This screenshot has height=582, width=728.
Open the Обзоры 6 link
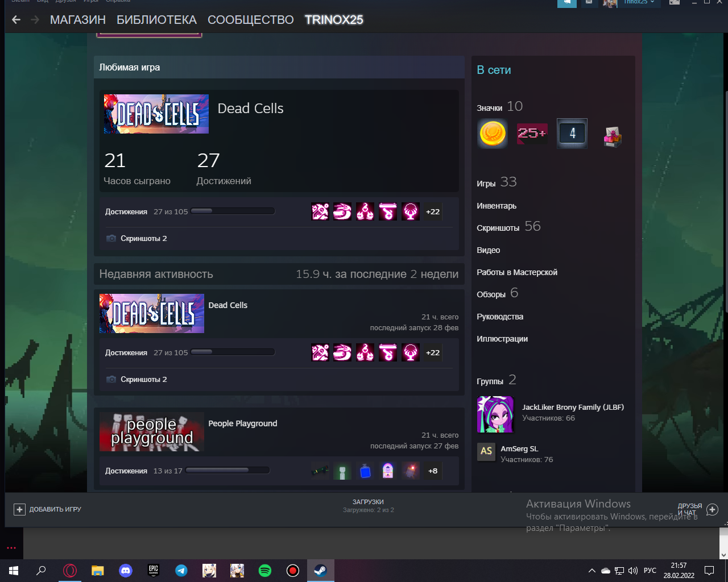(x=498, y=293)
